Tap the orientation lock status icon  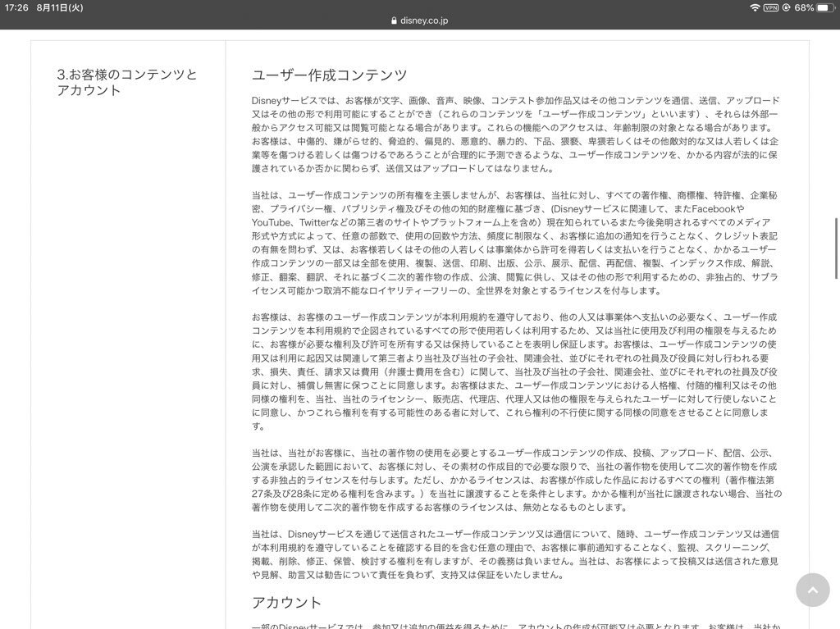787,7
